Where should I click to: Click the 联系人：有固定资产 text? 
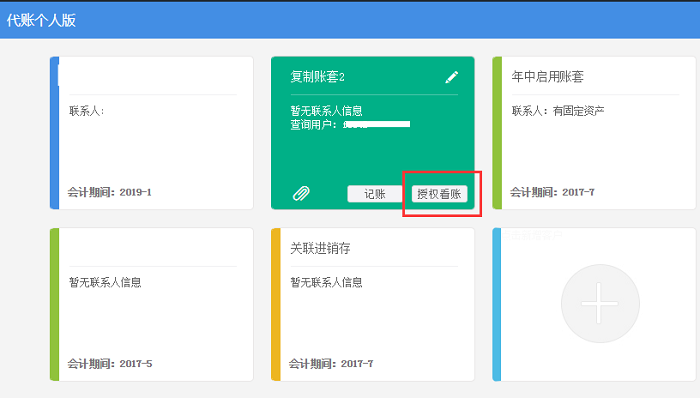coord(558,111)
